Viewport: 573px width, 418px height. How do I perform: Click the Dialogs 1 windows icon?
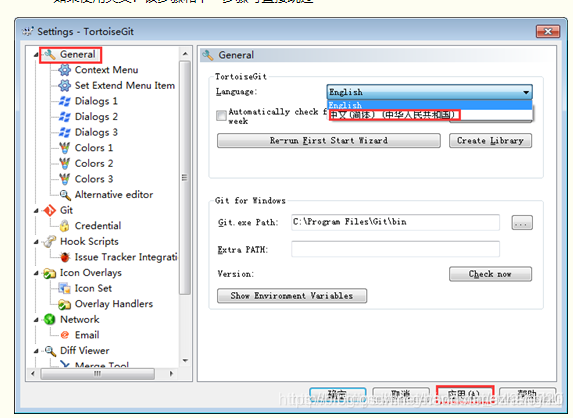(65, 101)
